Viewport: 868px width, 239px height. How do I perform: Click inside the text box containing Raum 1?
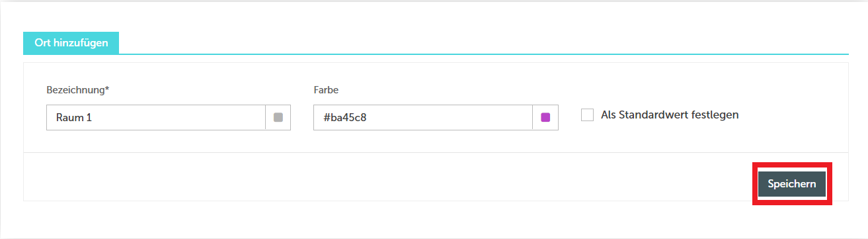pyautogui.click(x=156, y=117)
